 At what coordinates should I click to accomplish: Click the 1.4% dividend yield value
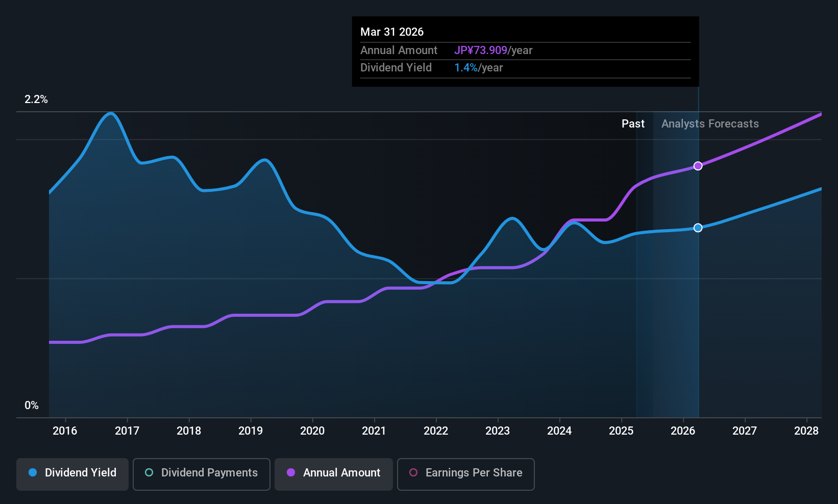(x=466, y=68)
